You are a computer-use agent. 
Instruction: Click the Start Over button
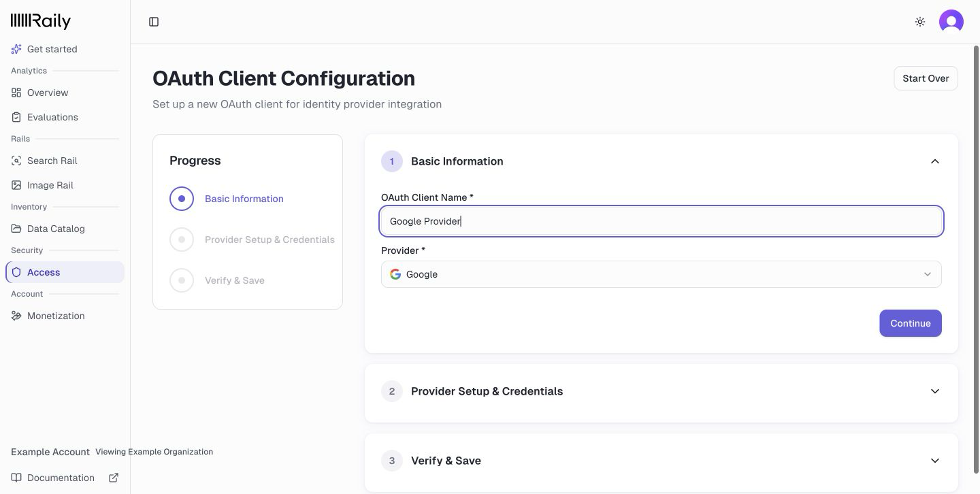[x=926, y=78]
